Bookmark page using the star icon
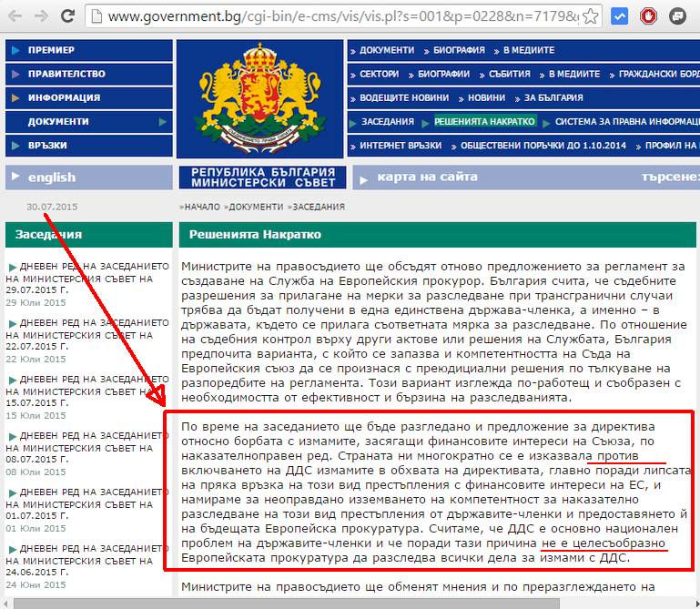Viewport: 700px width, 609px height. 592,16
